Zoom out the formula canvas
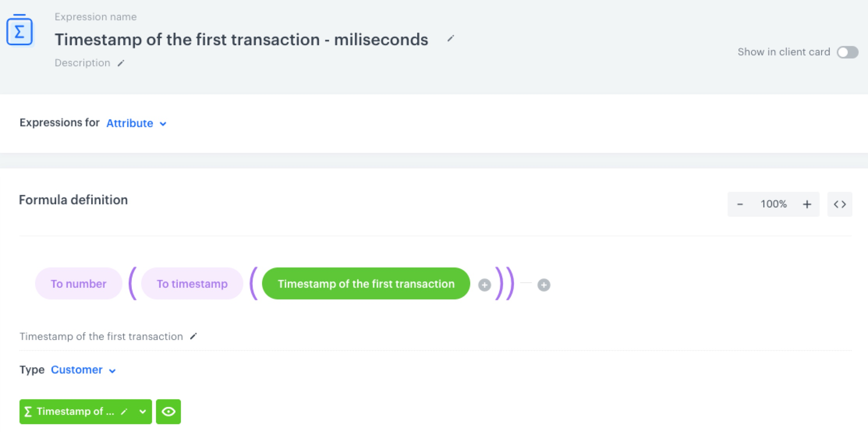Screen dimensions: 868x432 point(740,204)
